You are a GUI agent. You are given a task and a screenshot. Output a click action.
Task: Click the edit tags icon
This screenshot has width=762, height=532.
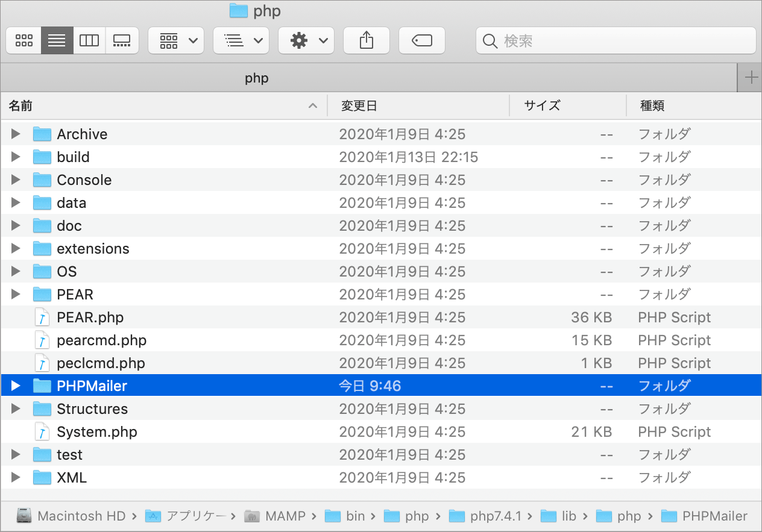tap(421, 40)
